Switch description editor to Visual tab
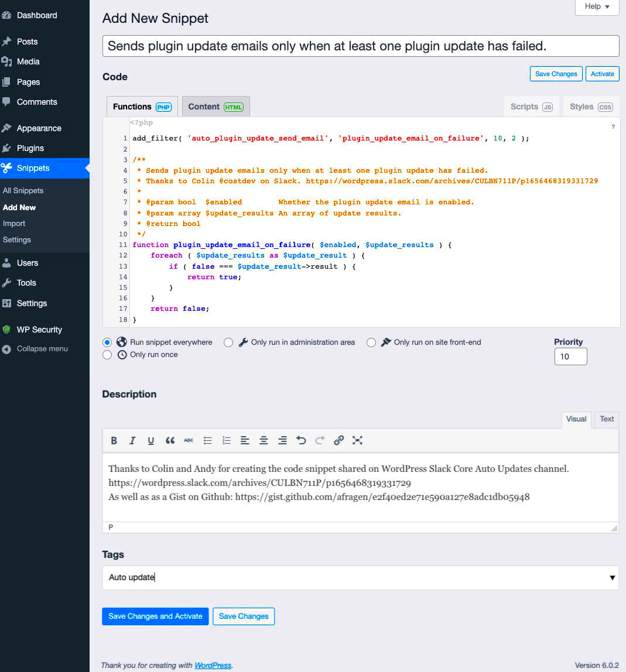This screenshot has height=672, width=626. tap(576, 419)
